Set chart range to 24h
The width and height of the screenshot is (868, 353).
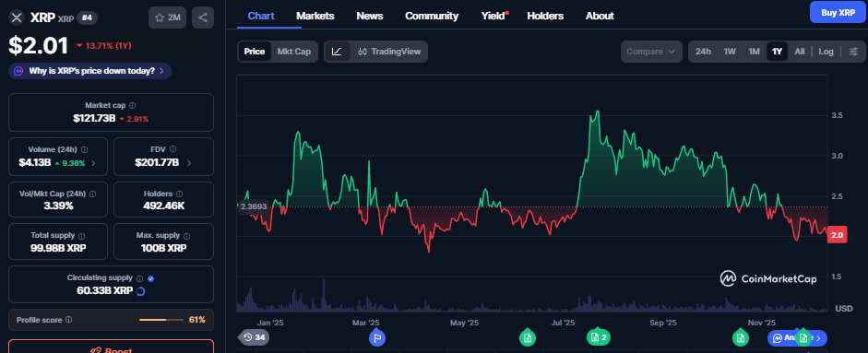[703, 52]
